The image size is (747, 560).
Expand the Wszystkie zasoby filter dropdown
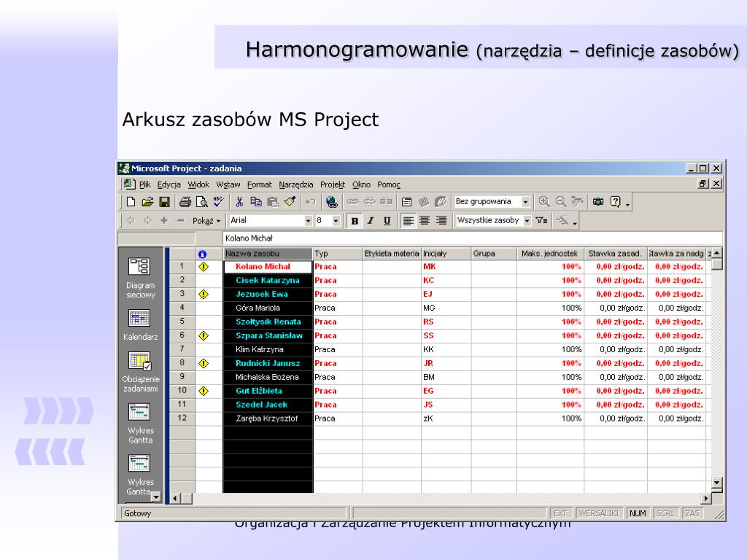point(527,221)
